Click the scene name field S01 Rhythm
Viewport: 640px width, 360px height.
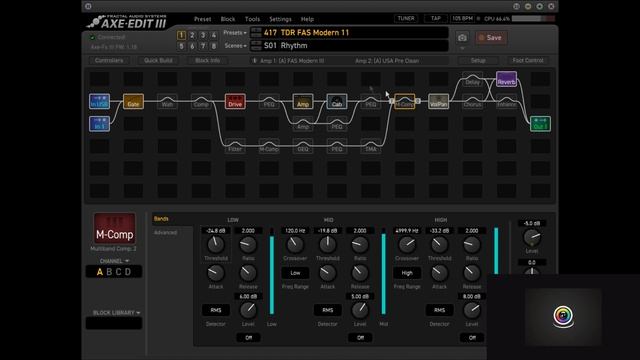(349, 46)
